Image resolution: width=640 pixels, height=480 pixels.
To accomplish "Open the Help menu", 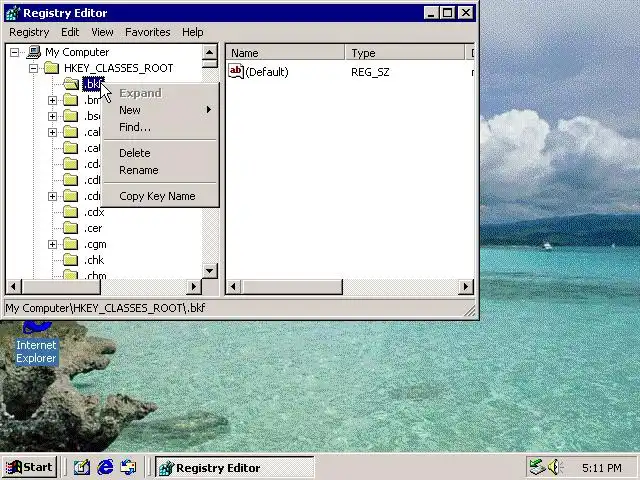I will pos(193,32).
